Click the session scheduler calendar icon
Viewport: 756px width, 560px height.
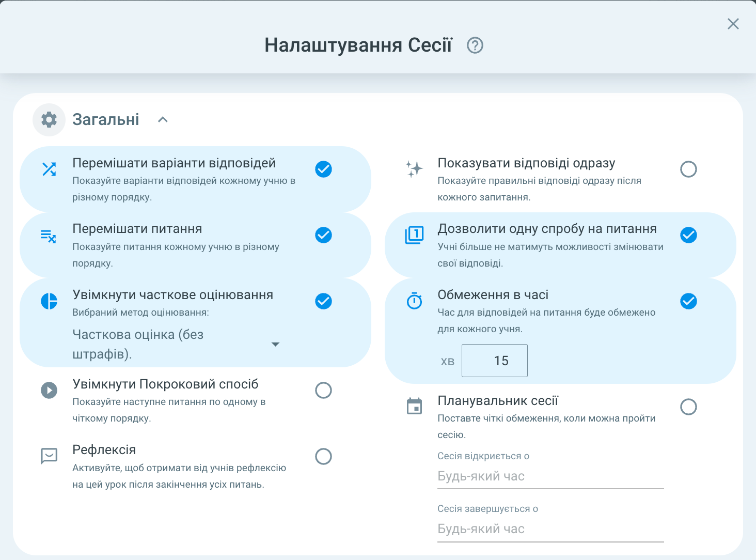click(x=414, y=407)
